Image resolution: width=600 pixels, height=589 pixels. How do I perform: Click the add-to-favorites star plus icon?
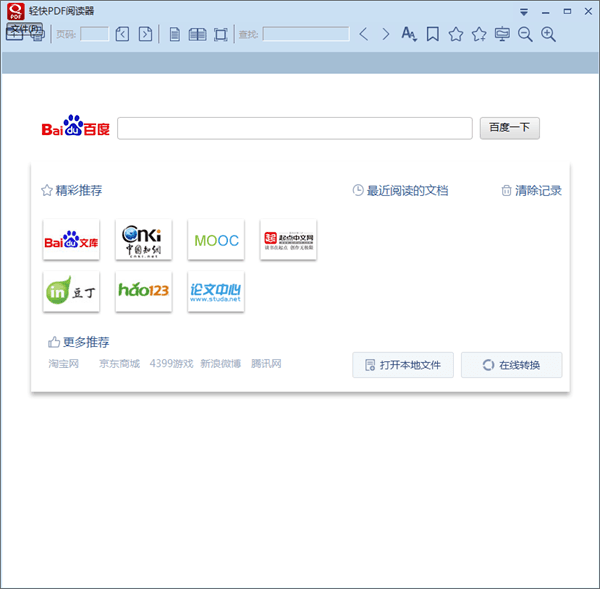tap(479, 34)
